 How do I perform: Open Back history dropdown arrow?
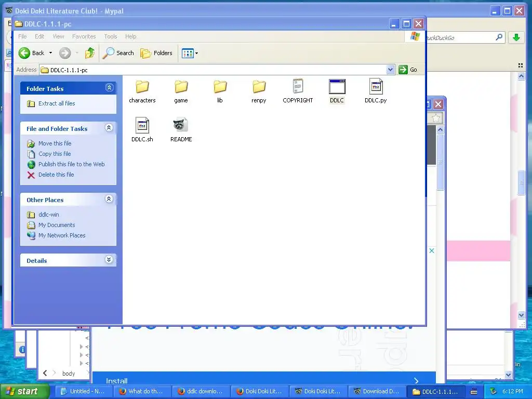click(x=50, y=53)
